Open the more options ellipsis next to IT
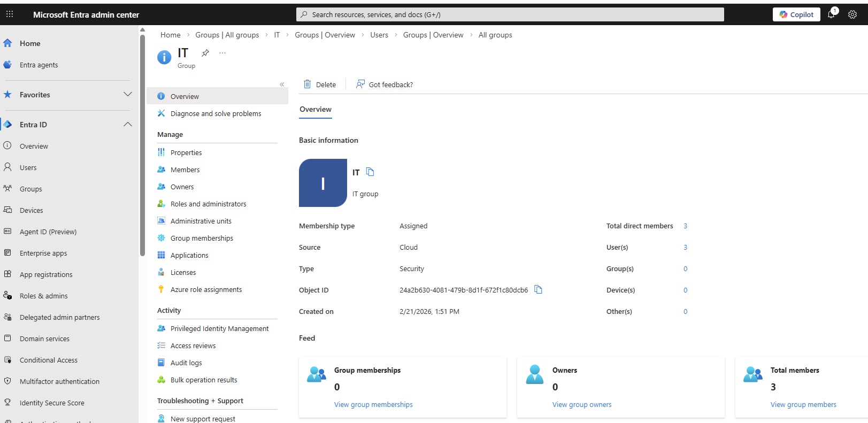Viewport: 868px width, 423px height. tap(222, 53)
